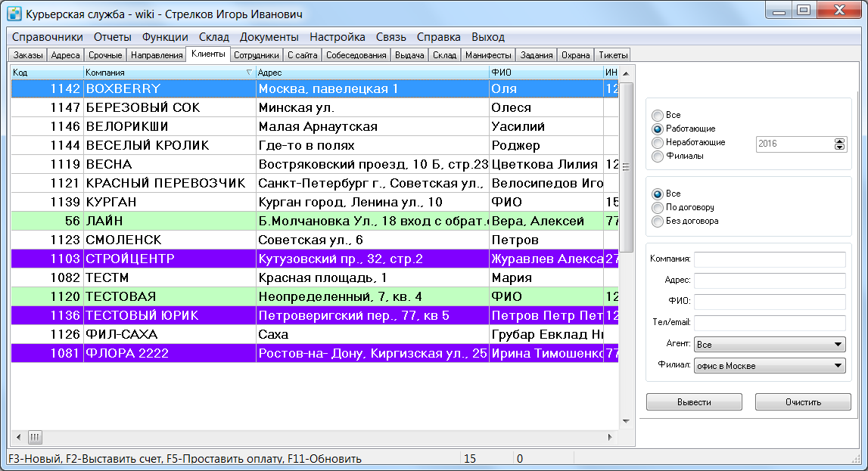Select the ВЕЛОРИКШИ client row

pos(314,126)
